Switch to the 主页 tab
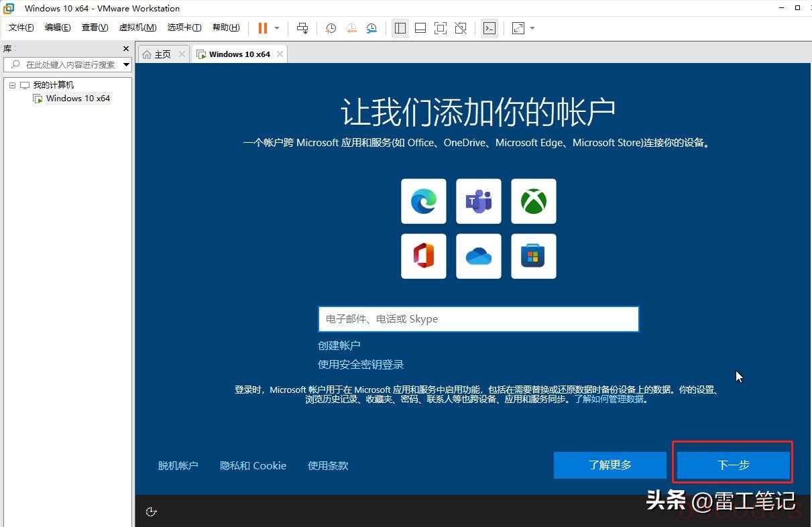This screenshot has height=527, width=812. pos(158,54)
